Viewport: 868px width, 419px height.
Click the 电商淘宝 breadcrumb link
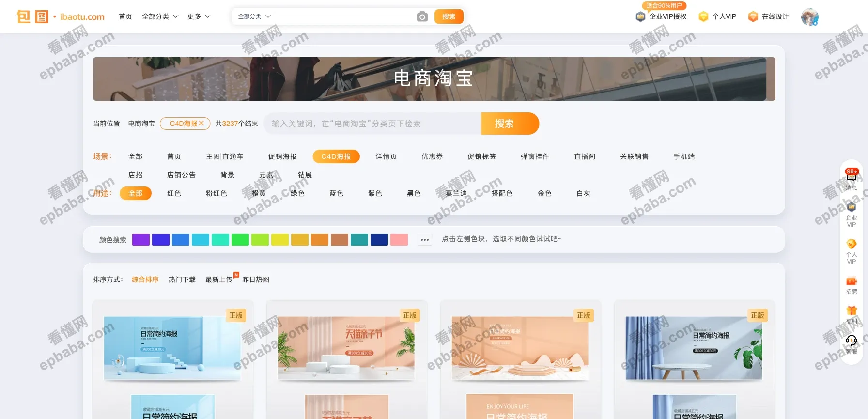(141, 124)
